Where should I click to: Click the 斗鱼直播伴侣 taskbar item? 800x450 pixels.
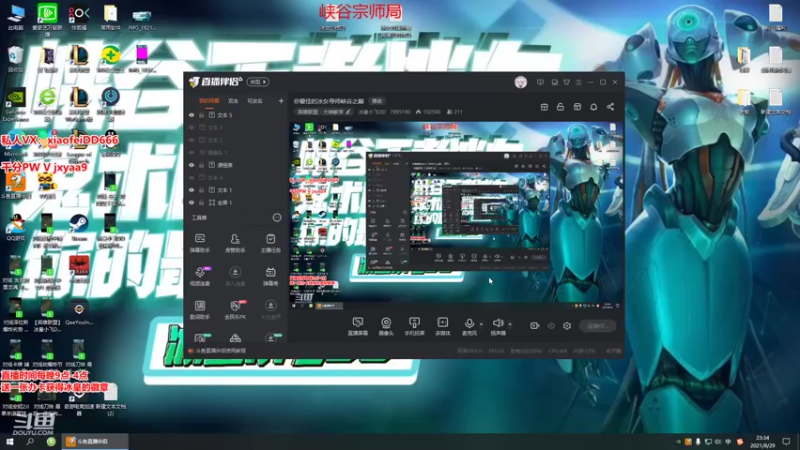tap(95, 442)
